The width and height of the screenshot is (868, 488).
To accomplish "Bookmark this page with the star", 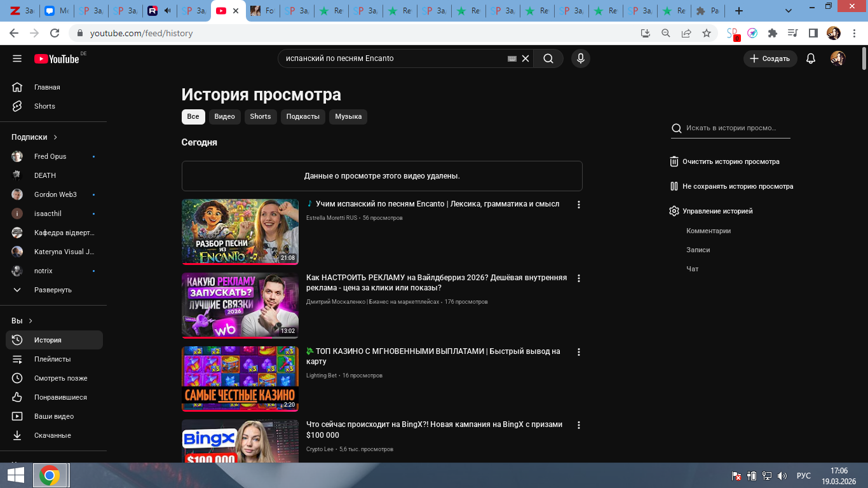I will coord(707,33).
